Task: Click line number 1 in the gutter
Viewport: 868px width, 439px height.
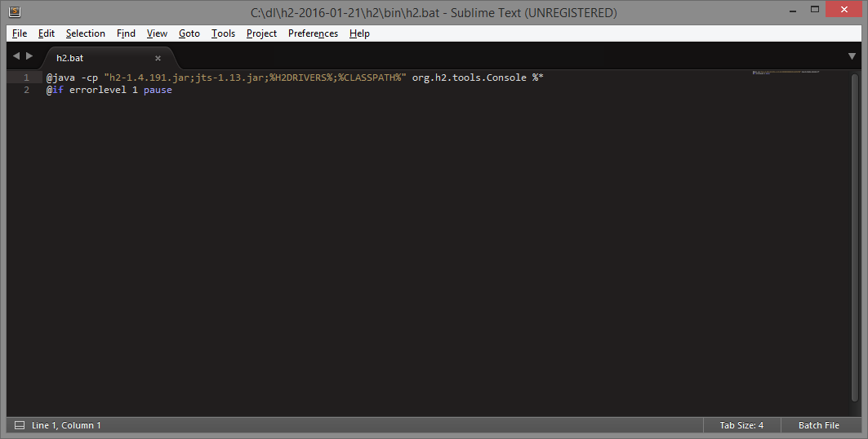Action: (x=26, y=78)
